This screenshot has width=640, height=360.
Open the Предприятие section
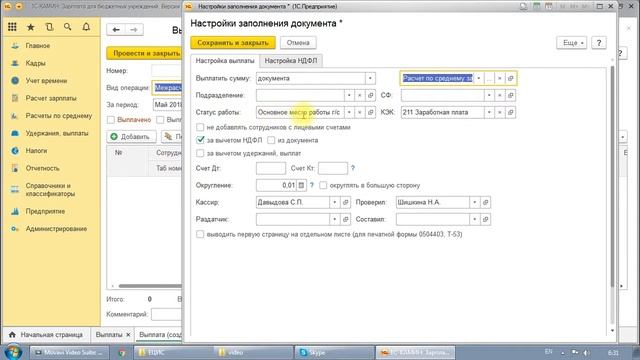point(45,211)
